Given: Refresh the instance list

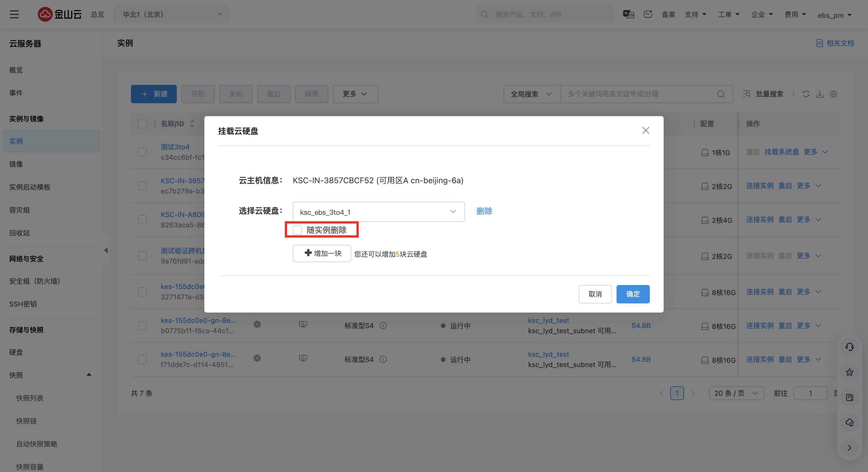Looking at the screenshot, I should click(806, 94).
